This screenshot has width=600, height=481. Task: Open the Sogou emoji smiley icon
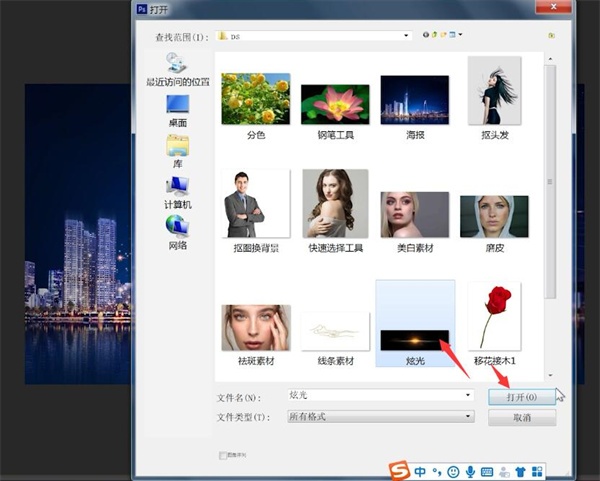(x=453, y=471)
